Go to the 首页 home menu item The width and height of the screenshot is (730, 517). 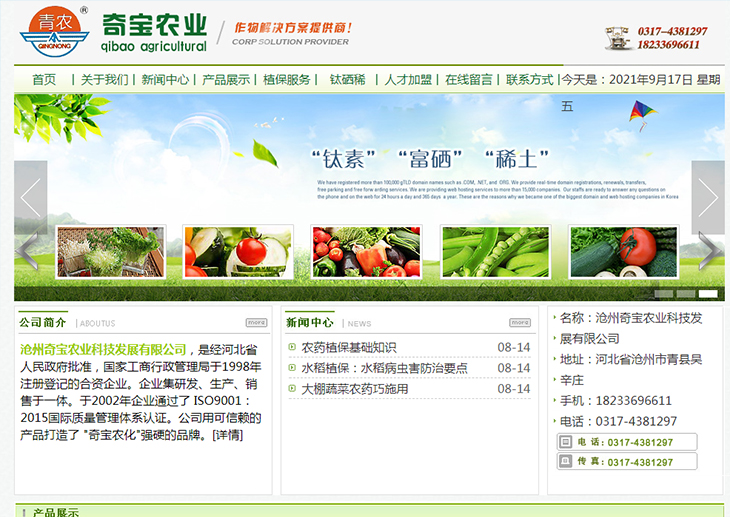44,80
